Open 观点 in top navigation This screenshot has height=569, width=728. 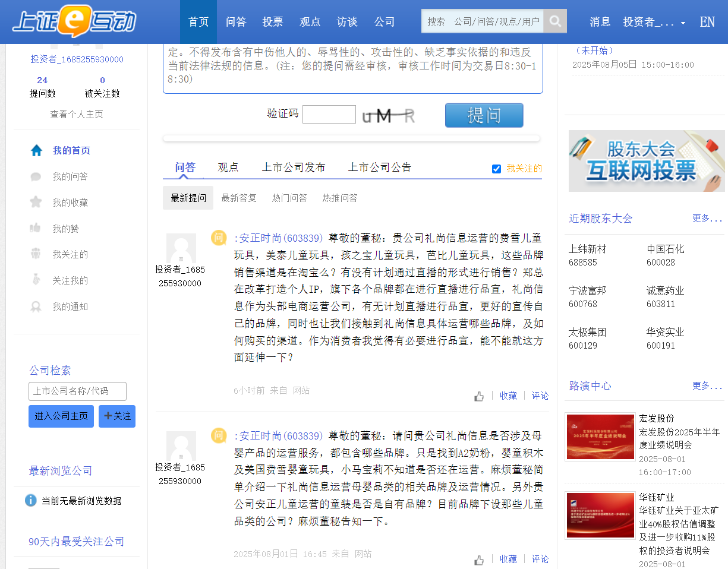pyautogui.click(x=310, y=22)
